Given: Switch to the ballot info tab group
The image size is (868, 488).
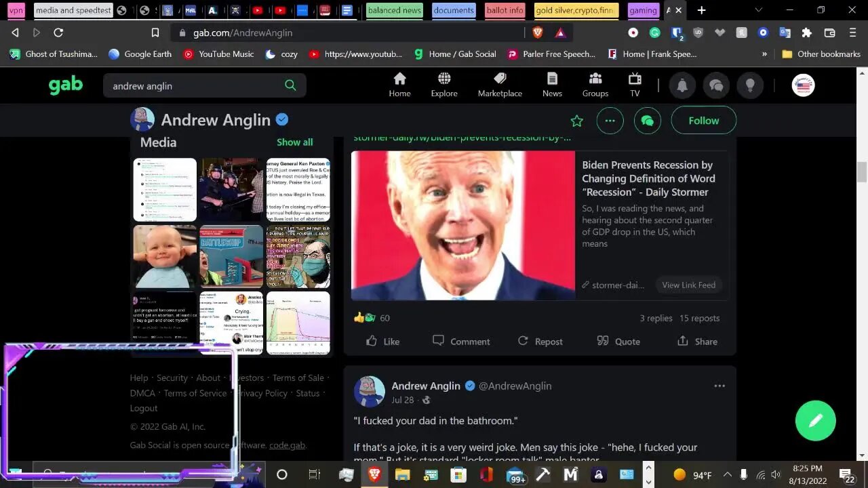Looking at the screenshot, I should click(x=505, y=10).
